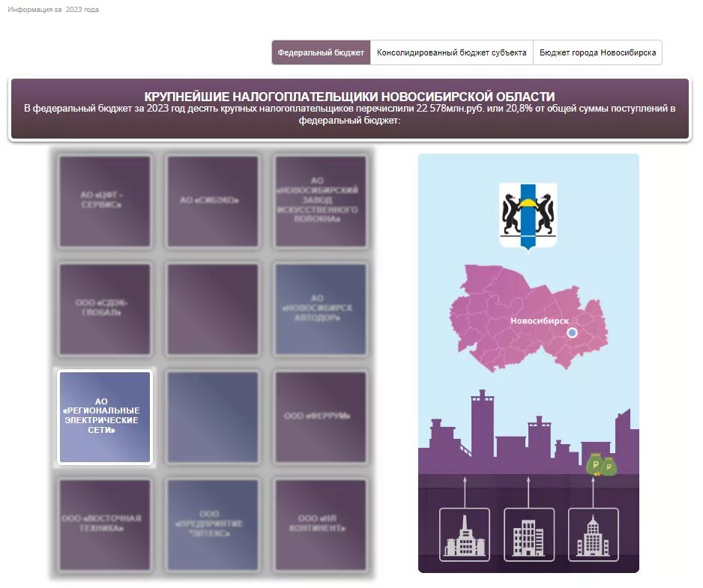Viewport: 703px width, 588px height.
Task: Select the tall skyscraper icon under money bags
Action: [x=593, y=535]
